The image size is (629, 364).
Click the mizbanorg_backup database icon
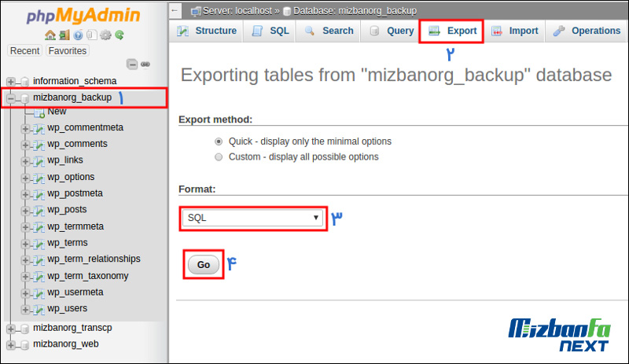pyautogui.click(x=25, y=98)
